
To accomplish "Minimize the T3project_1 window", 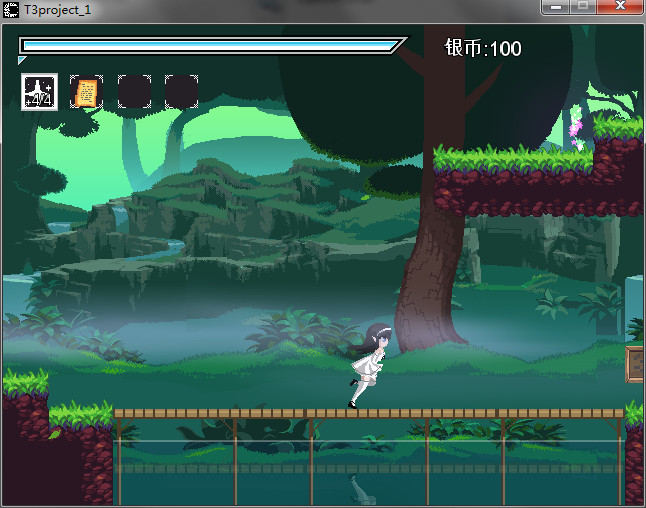I will click(556, 7).
